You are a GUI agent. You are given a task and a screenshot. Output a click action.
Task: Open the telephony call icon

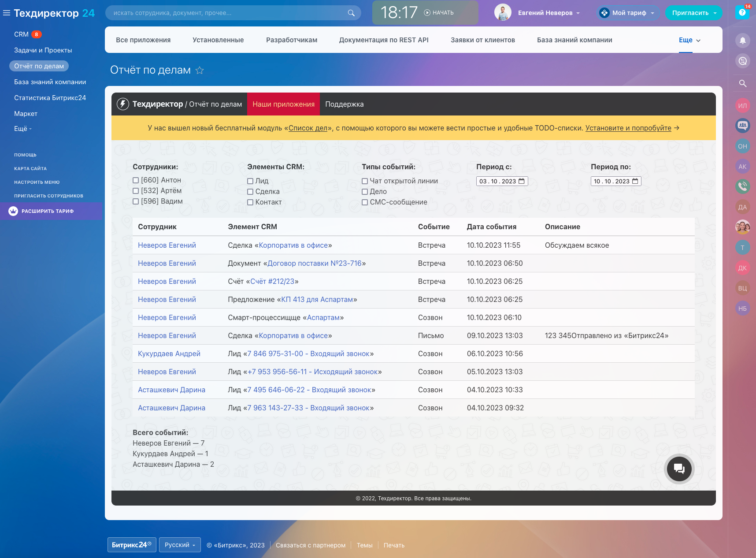pos(743,186)
